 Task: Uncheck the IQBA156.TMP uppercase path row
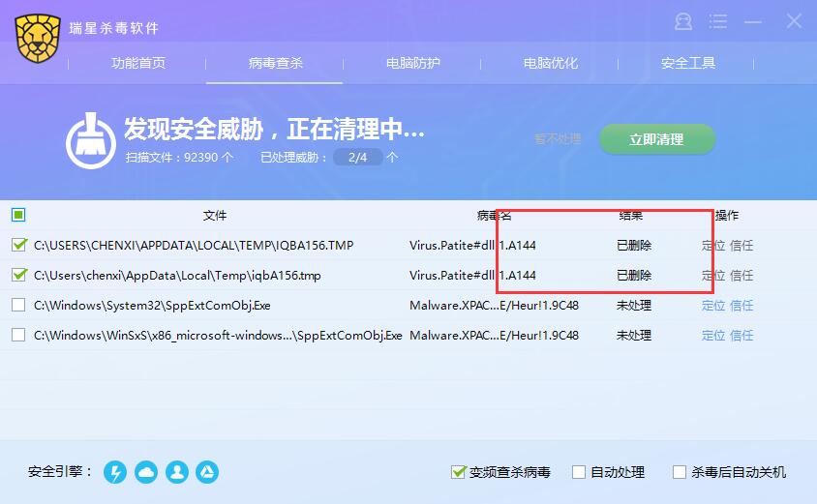tap(18, 245)
